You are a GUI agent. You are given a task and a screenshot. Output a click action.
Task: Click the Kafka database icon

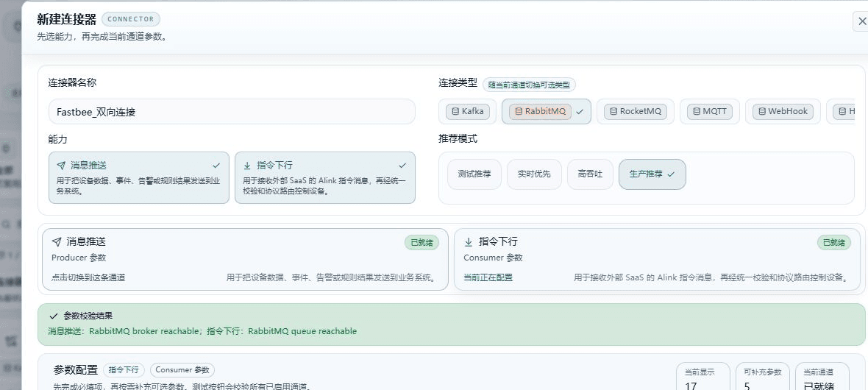pyautogui.click(x=455, y=111)
